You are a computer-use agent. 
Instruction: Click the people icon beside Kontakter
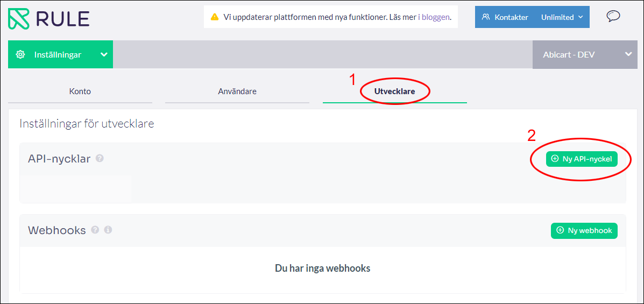pyautogui.click(x=485, y=17)
